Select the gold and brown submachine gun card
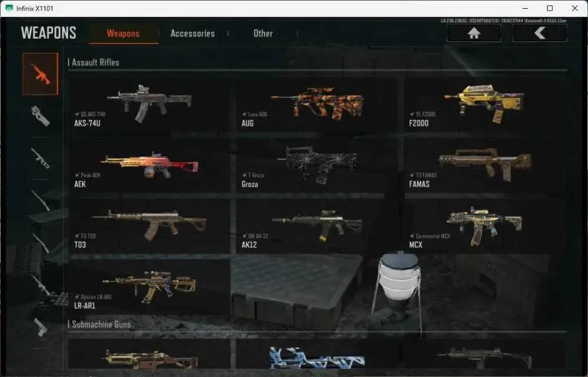 [149, 354]
